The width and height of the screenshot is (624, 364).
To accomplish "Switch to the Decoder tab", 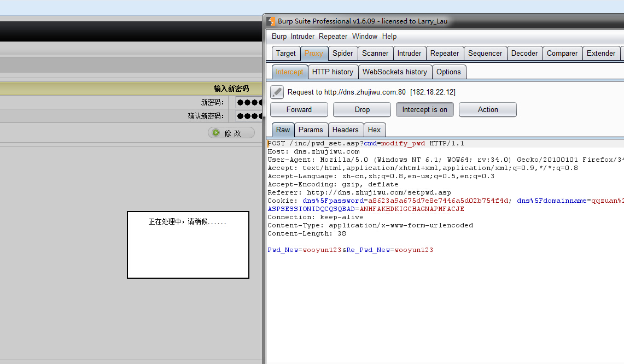I will point(524,54).
